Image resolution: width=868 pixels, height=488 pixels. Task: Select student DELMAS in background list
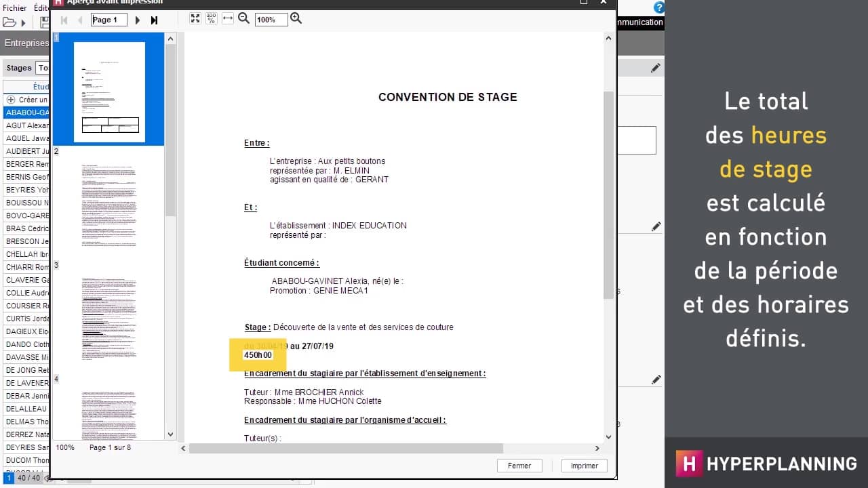26,422
